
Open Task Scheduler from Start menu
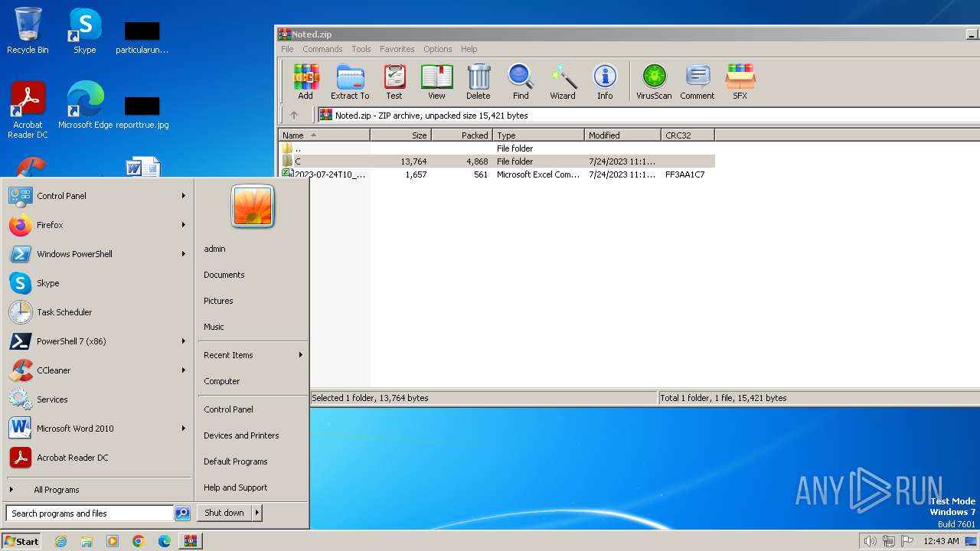click(97, 312)
